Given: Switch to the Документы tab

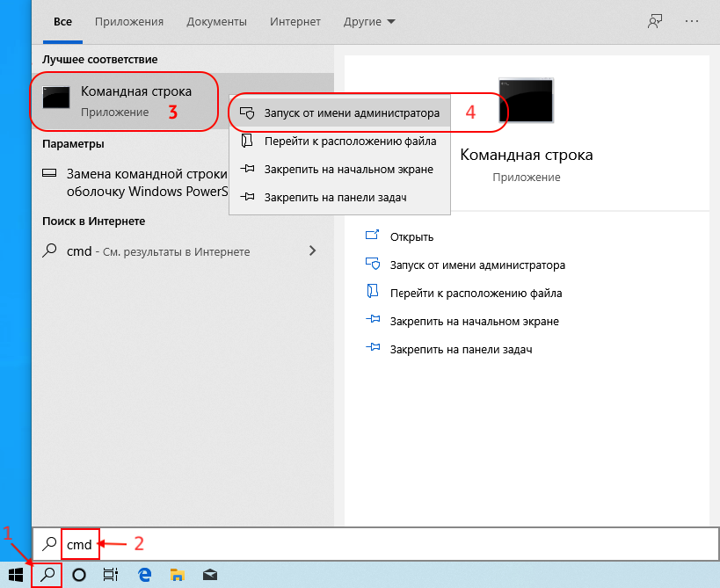Looking at the screenshot, I should pyautogui.click(x=215, y=20).
